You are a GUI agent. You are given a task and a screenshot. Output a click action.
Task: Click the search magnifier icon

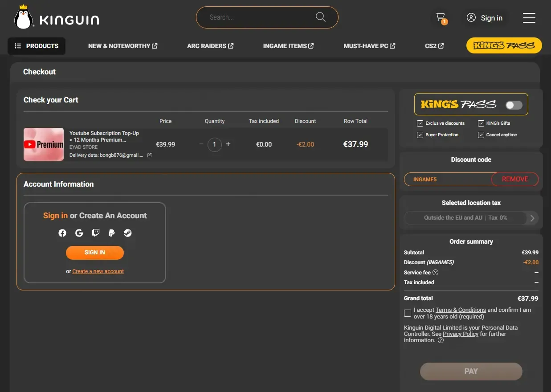pos(321,17)
